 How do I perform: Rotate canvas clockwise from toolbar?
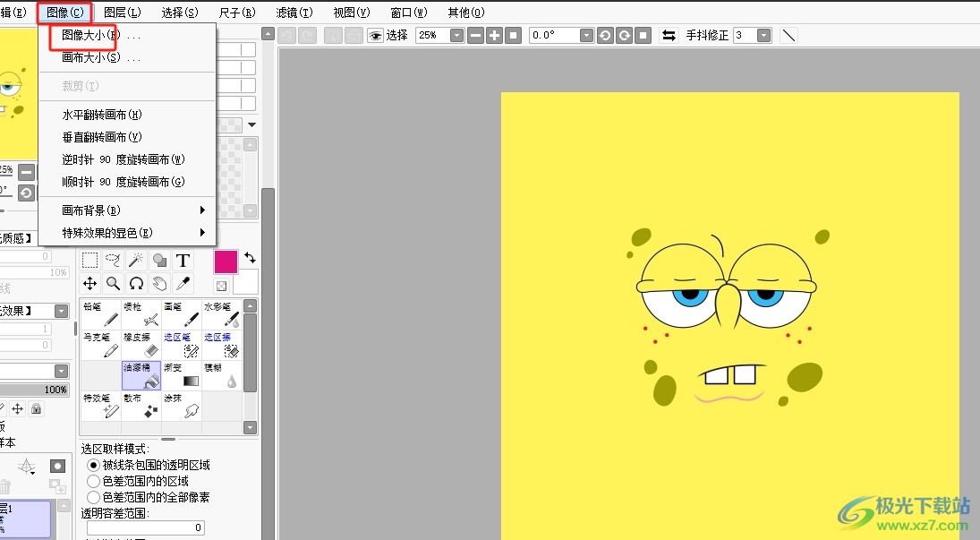point(624,36)
